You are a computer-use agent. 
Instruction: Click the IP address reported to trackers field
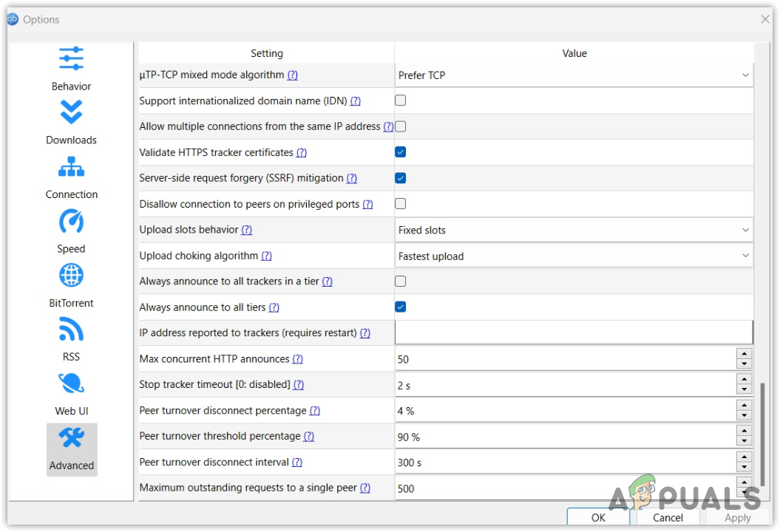(x=574, y=332)
